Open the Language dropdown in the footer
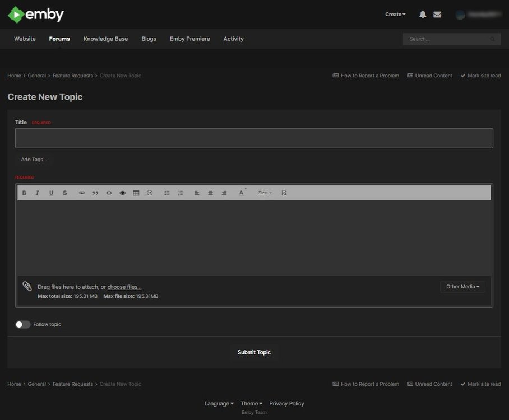The image size is (509, 420). point(219,403)
